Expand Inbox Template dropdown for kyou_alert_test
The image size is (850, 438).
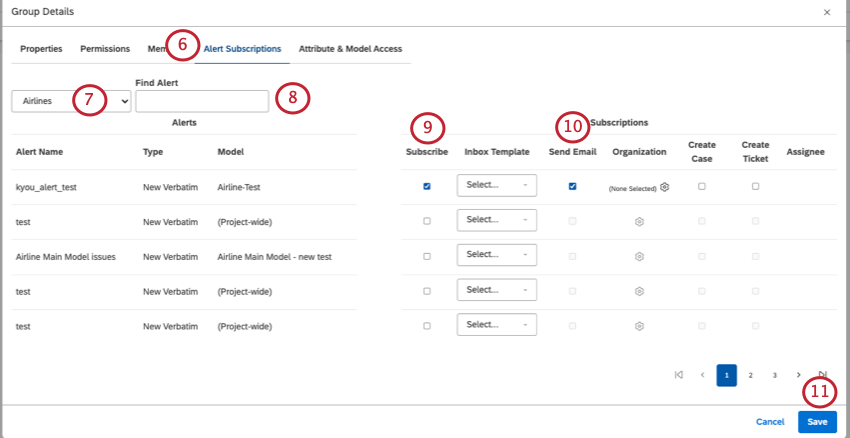click(496, 186)
